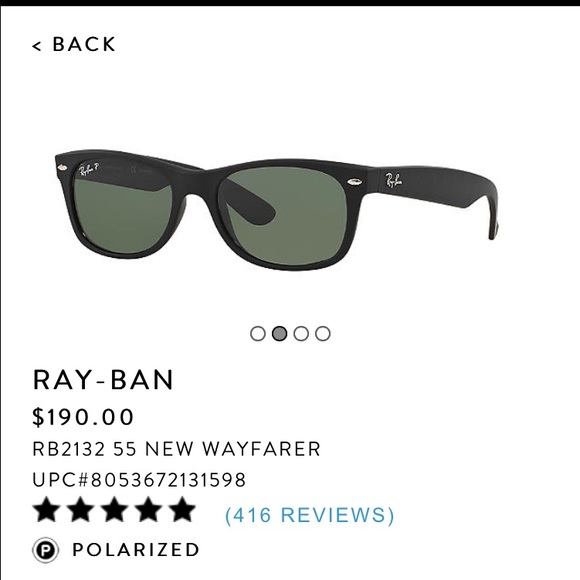This screenshot has width=580, height=580.
Task: Click the UPC number text
Action: 139,480
